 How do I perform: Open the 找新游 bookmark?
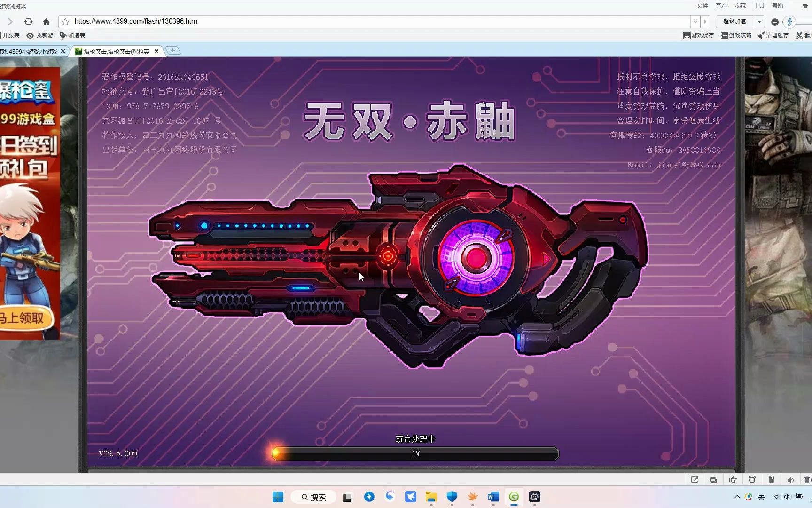tap(40, 35)
